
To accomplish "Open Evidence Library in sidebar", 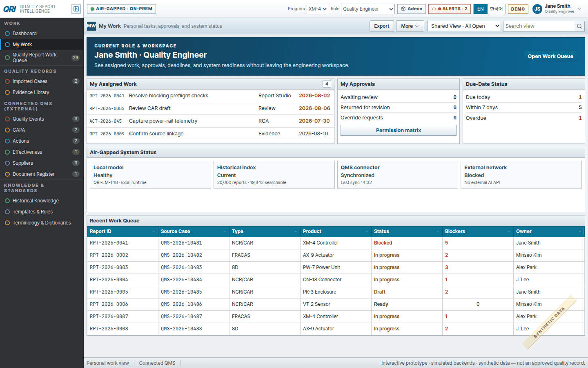I will click(42, 92).
